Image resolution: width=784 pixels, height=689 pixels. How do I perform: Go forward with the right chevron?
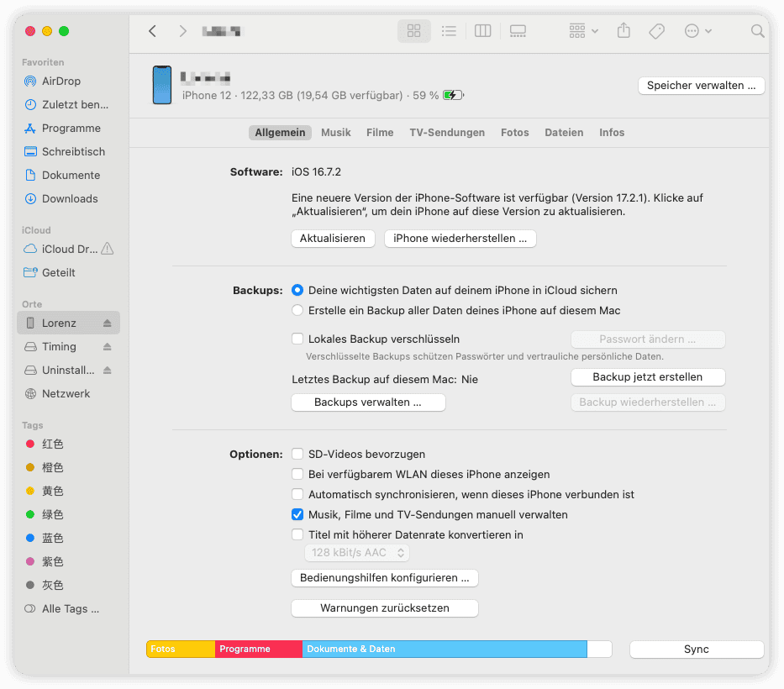pyautogui.click(x=182, y=31)
